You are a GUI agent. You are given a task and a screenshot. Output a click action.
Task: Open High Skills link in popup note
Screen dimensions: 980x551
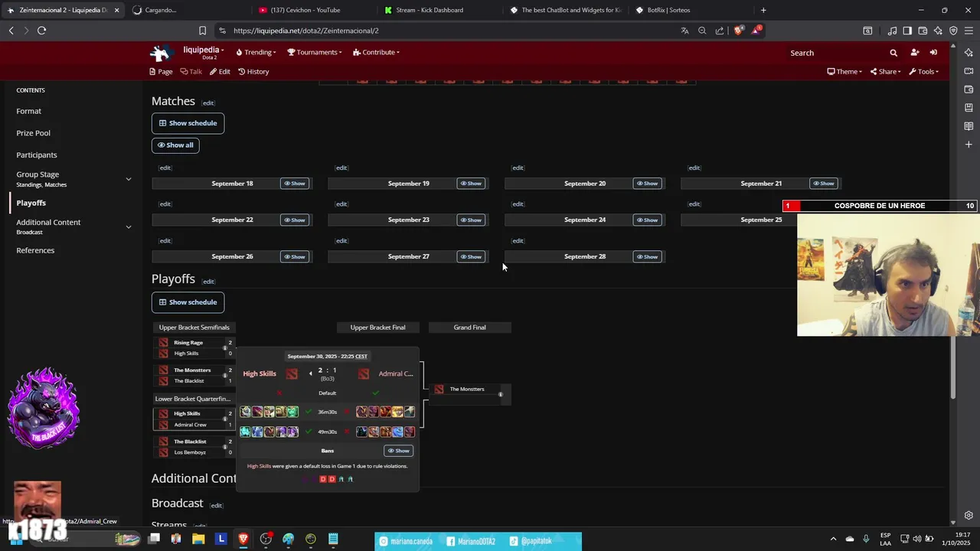pos(259,466)
